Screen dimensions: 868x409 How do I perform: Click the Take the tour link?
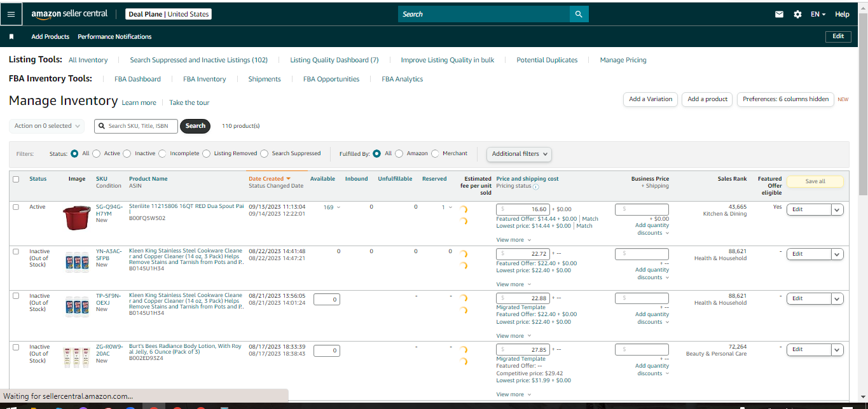[x=189, y=102]
